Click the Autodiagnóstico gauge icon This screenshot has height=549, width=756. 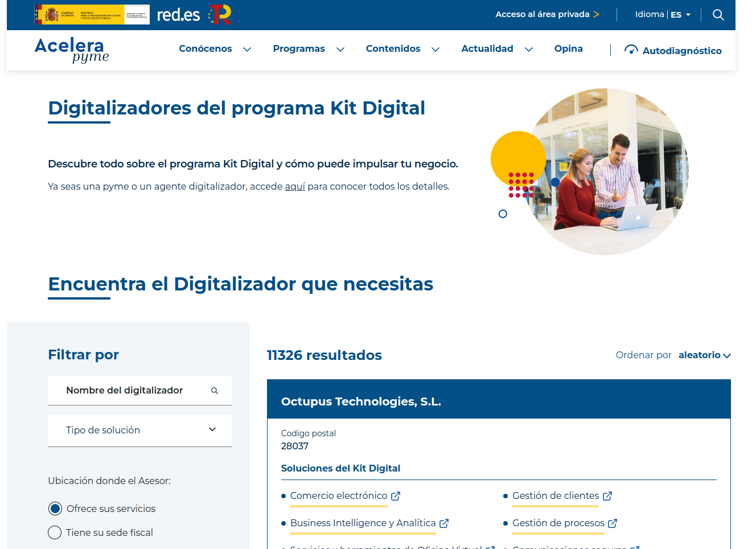tap(631, 50)
